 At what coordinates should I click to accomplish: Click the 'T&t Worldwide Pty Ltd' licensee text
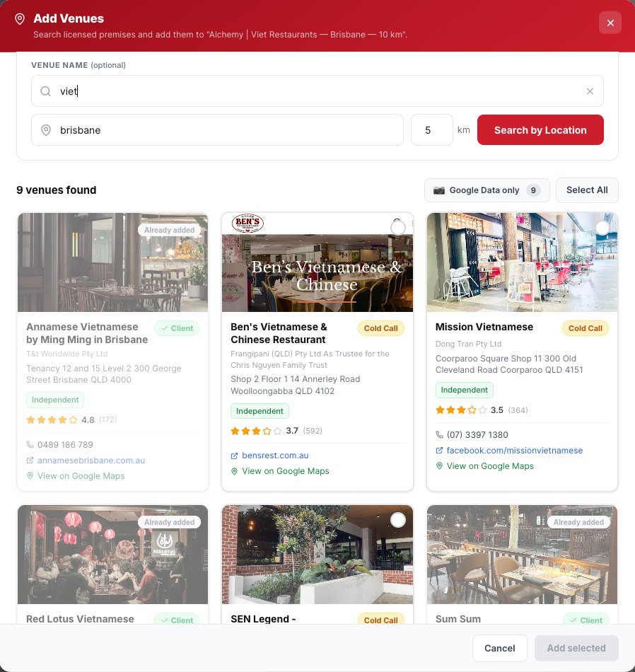click(67, 354)
